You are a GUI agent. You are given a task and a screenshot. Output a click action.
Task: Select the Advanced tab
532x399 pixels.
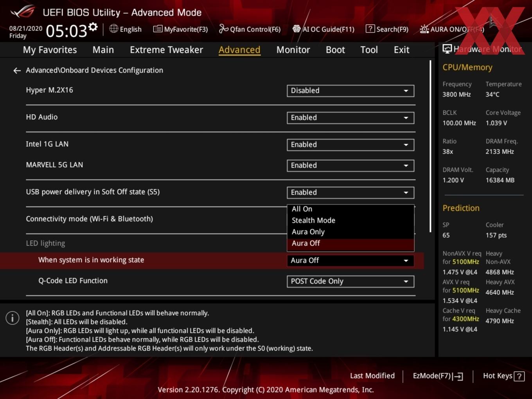239,50
